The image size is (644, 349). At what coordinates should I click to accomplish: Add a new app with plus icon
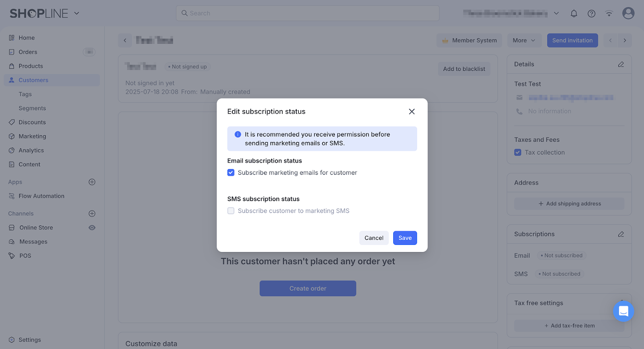[x=92, y=182]
